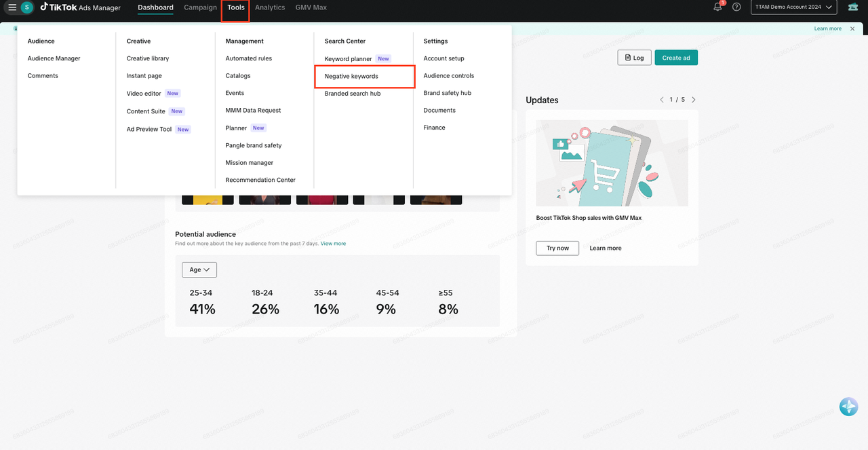Open Audience Manager from the menu
The width and height of the screenshot is (868, 450).
click(x=54, y=58)
